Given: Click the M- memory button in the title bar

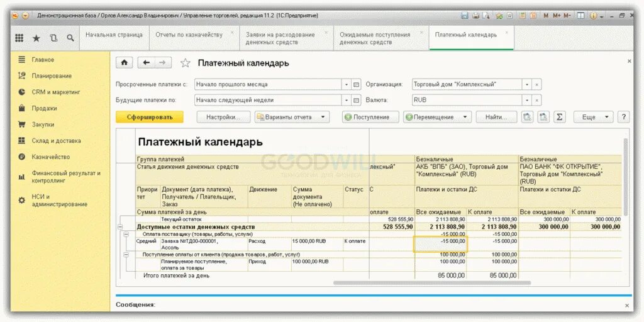Looking at the screenshot, I should 567,16.
